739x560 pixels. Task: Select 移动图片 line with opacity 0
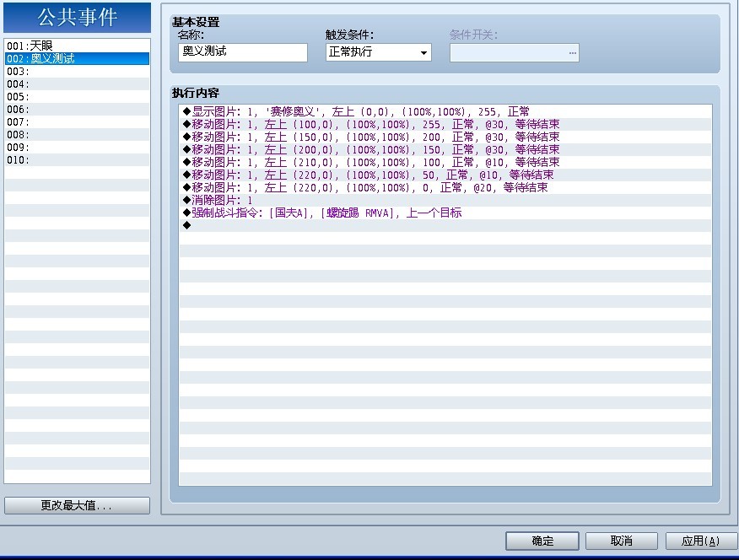[445, 187]
